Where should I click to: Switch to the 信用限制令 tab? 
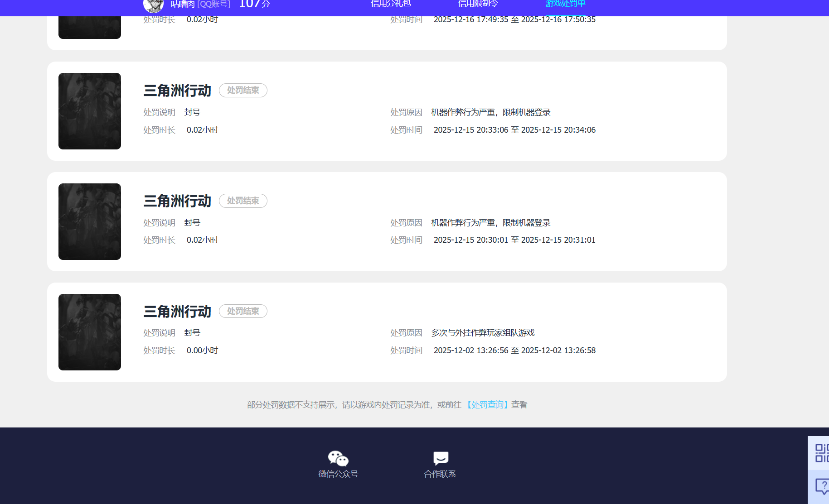[478, 4]
